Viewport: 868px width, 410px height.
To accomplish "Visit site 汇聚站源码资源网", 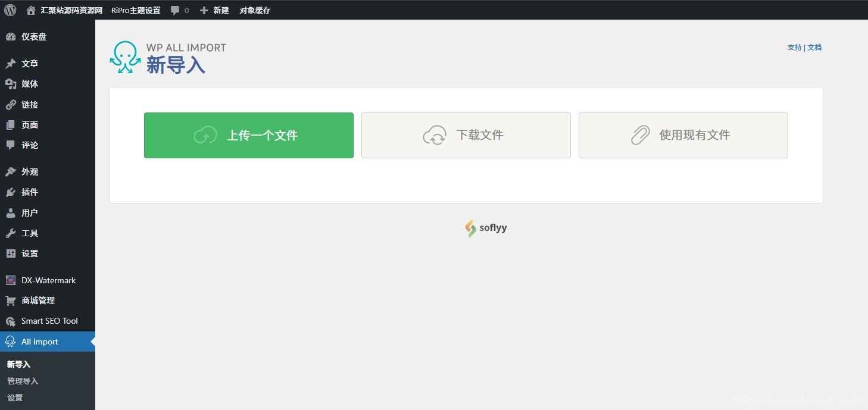I will click(71, 10).
